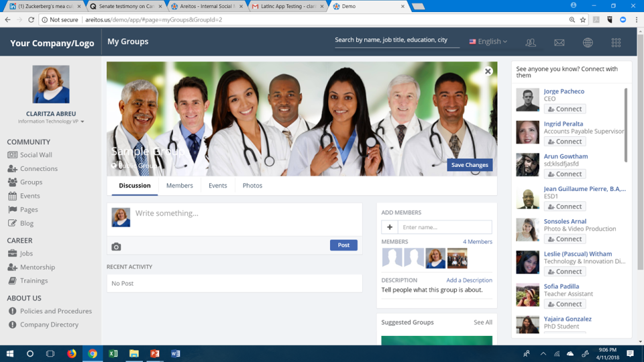Open Company Directory
Image resolution: width=644 pixels, height=362 pixels.
point(43,324)
